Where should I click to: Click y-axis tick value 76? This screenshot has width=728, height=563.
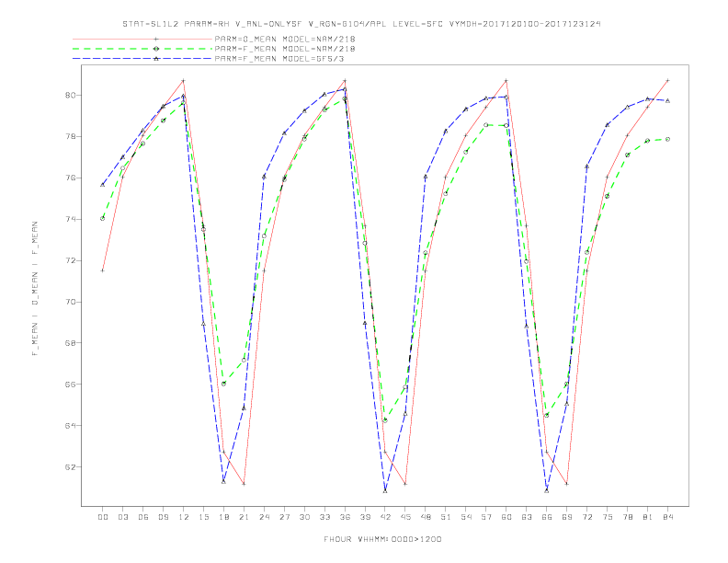click(x=70, y=178)
